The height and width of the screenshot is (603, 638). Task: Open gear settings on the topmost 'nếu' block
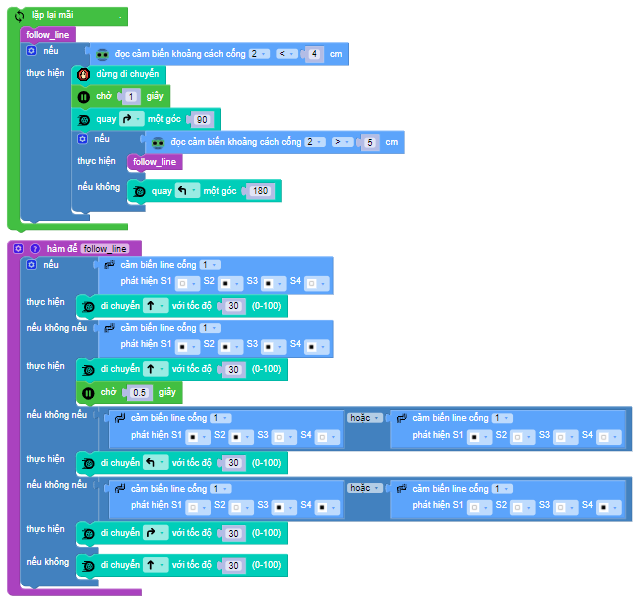click(31, 50)
